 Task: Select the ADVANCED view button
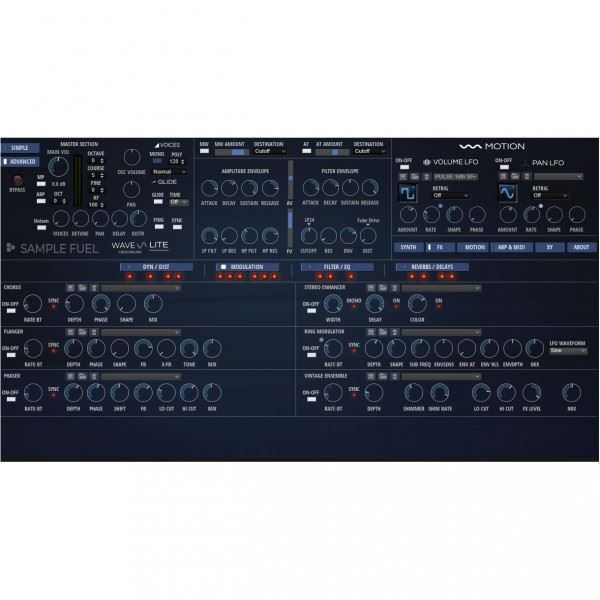tap(20, 161)
